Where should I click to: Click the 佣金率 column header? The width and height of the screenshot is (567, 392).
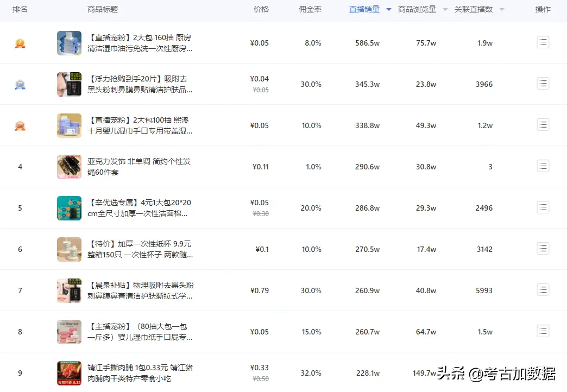(x=310, y=9)
